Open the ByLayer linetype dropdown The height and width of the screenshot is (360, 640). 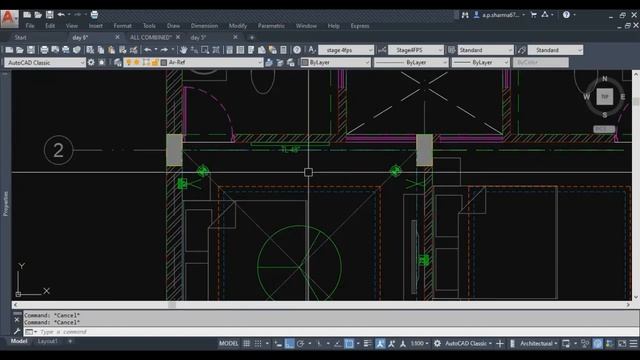(411, 62)
